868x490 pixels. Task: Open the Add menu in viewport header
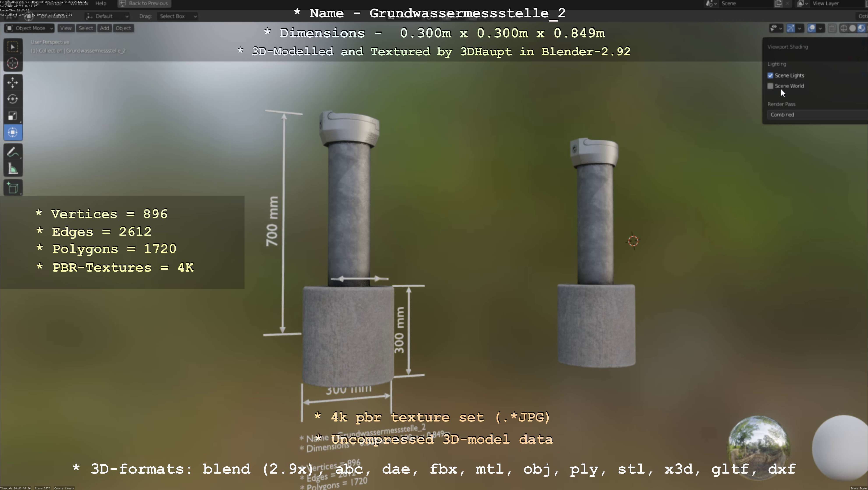pyautogui.click(x=104, y=28)
